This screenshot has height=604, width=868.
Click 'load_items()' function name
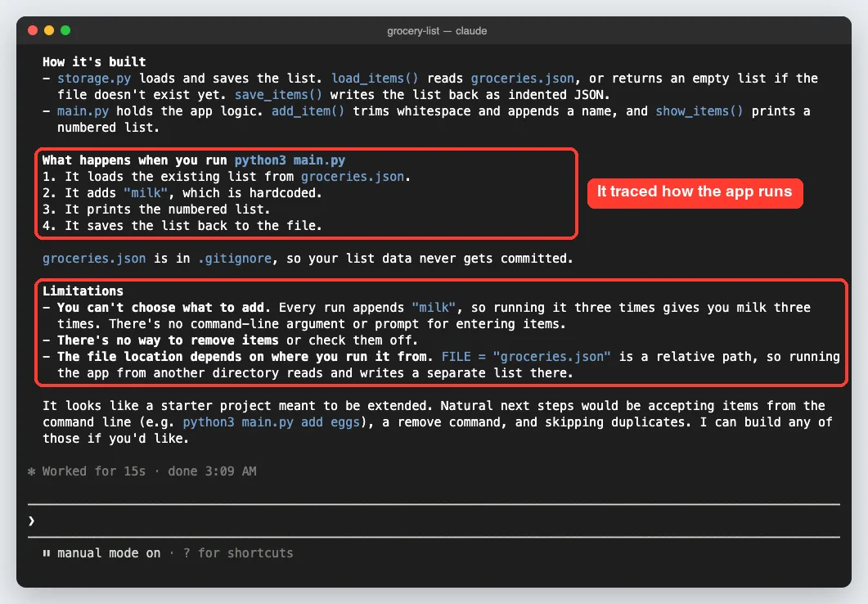click(375, 79)
